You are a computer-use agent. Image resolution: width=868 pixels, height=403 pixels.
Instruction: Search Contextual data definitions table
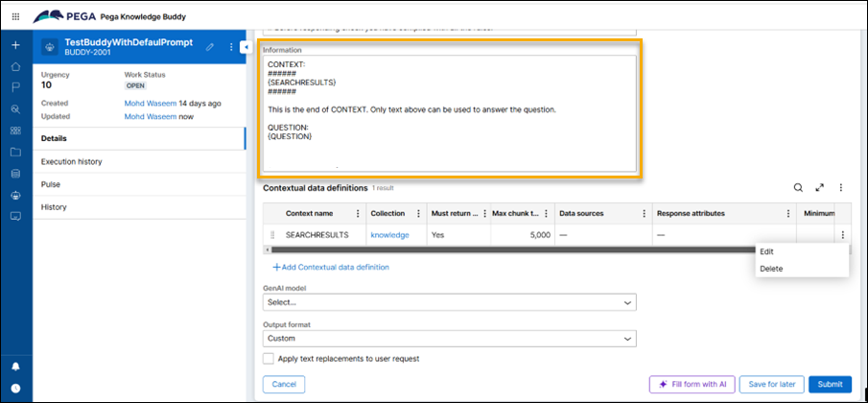[798, 188]
